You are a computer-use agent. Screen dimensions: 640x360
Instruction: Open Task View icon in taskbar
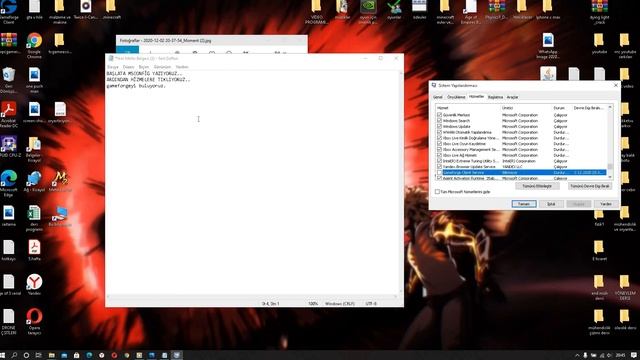pyautogui.click(x=38, y=355)
